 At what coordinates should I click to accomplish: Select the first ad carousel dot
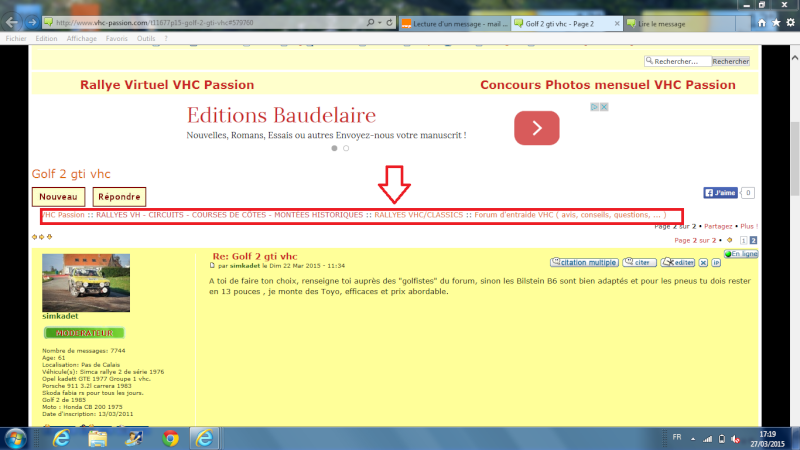[334, 148]
